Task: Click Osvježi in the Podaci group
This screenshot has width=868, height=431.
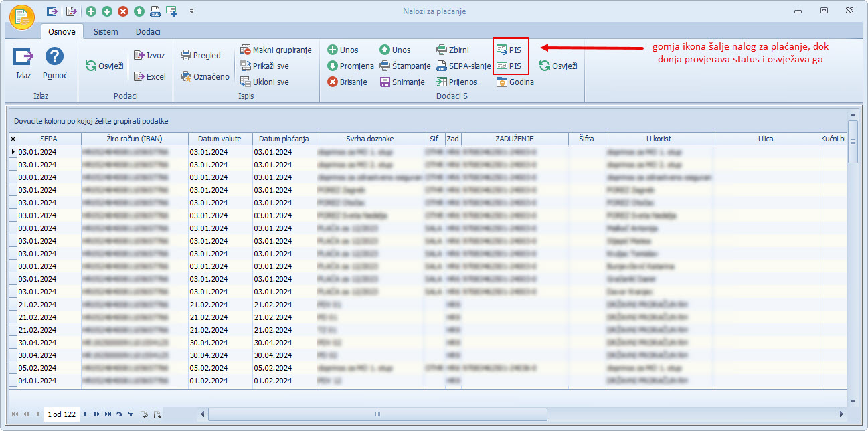Action: [104, 66]
